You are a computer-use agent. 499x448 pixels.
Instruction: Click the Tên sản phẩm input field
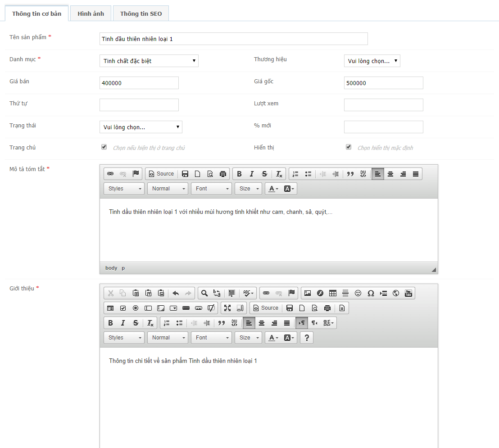[x=234, y=39]
